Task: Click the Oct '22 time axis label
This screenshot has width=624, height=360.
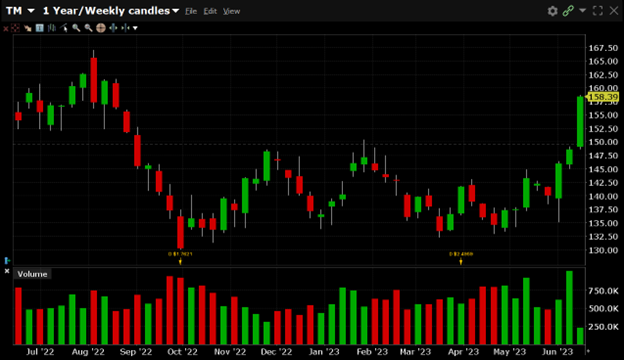Action: tap(182, 352)
